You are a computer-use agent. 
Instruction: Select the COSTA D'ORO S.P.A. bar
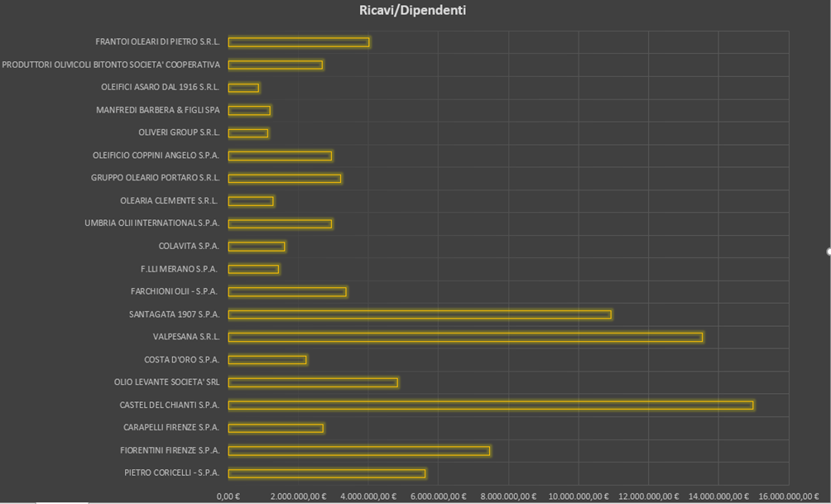tap(267, 360)
